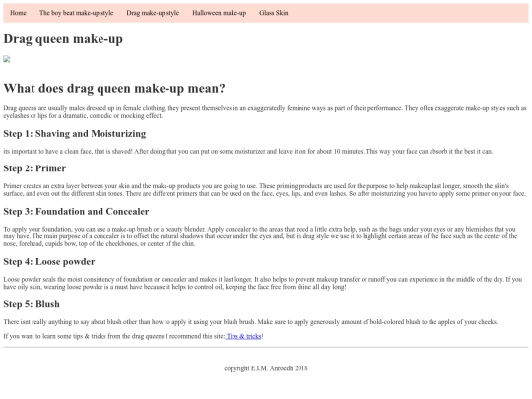The height and width of the screenshot is (399, 532).
Task: Go to The boy beat make-up style page
Action: 76,13
